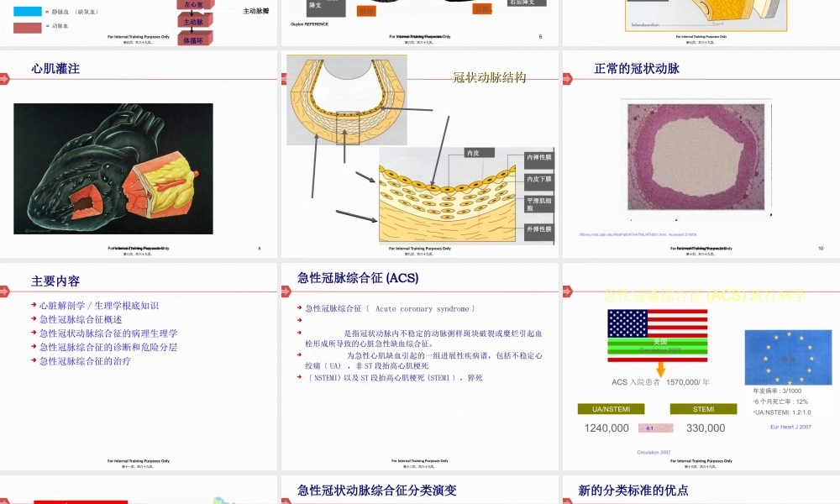Select the gray 降支 label box
840x504 pixels.
pos(326,8)
